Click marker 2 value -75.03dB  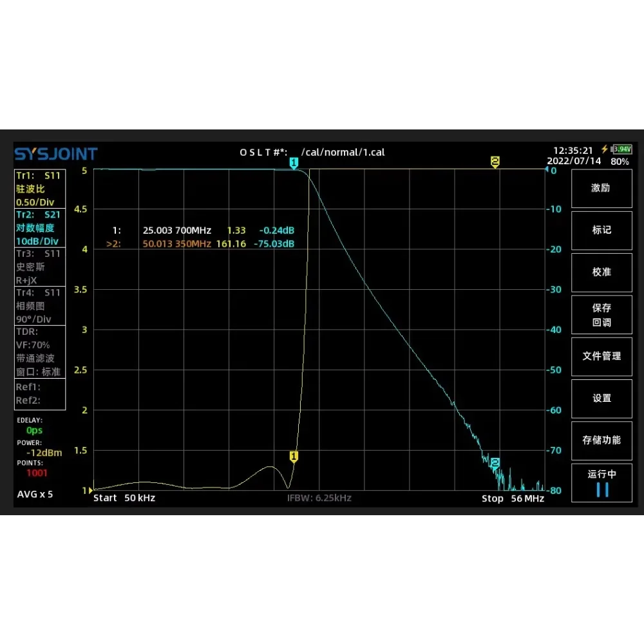(274, 243)
